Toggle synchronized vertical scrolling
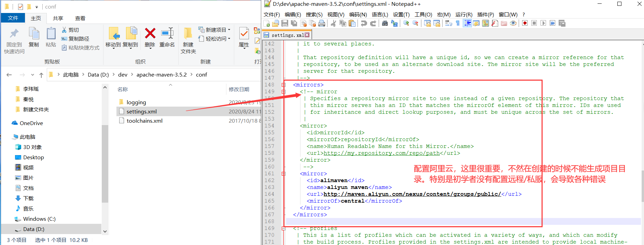The height and width of the screenshot is (245, 644). (427, 23)
